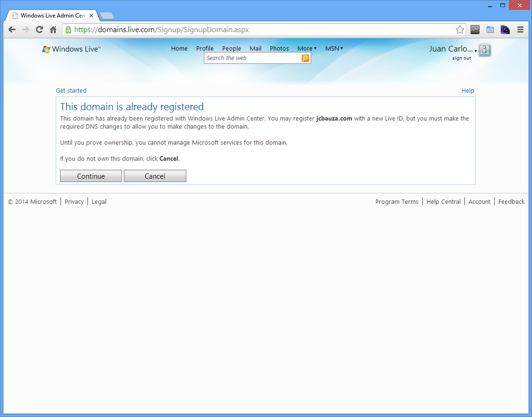This screenshot has width=532, height=417.
Task: Open the Privacy footer link
Action: [x=74, y=201]
